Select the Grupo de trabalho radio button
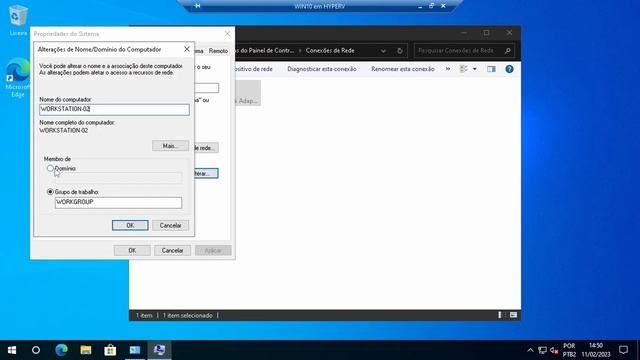640x360 pixels. (50, 191)
